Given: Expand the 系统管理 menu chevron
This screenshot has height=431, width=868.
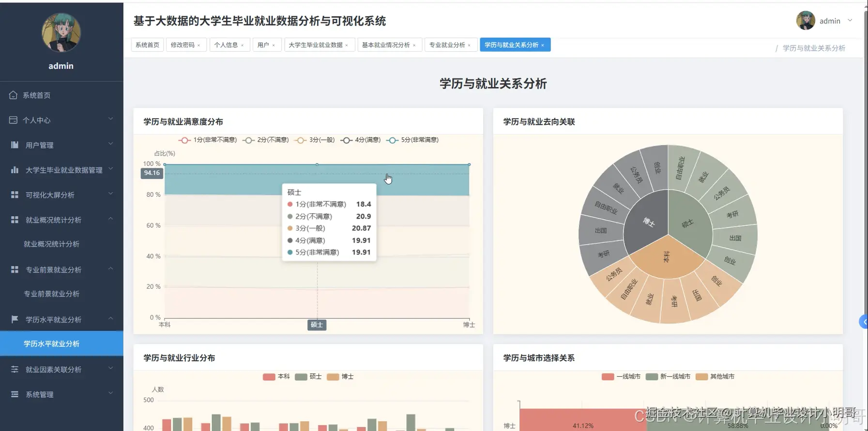Looking at the screenshot, I should [110, 393].
